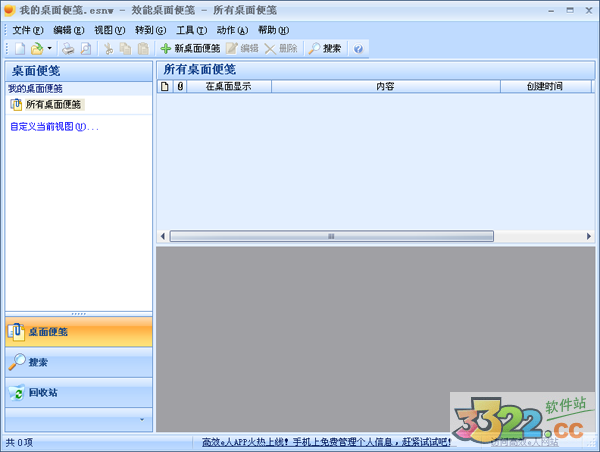Click 新桌面便笺 to create a new note

(190, 49)
